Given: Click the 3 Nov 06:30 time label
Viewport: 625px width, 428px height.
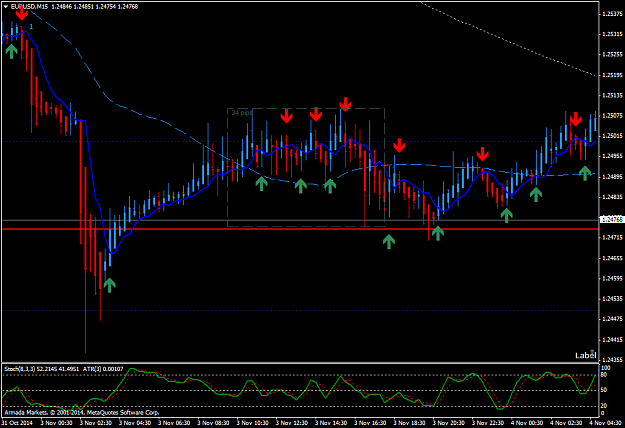Looking at the screenshot, I should (174, 423).
